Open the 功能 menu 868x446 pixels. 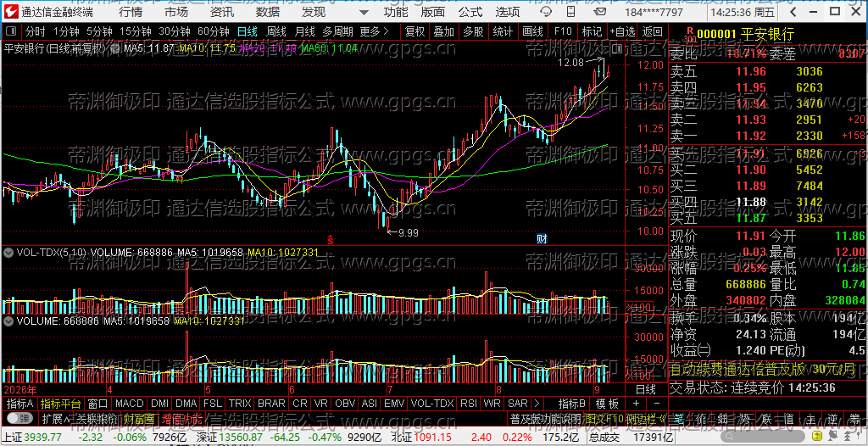click(396, 12)
